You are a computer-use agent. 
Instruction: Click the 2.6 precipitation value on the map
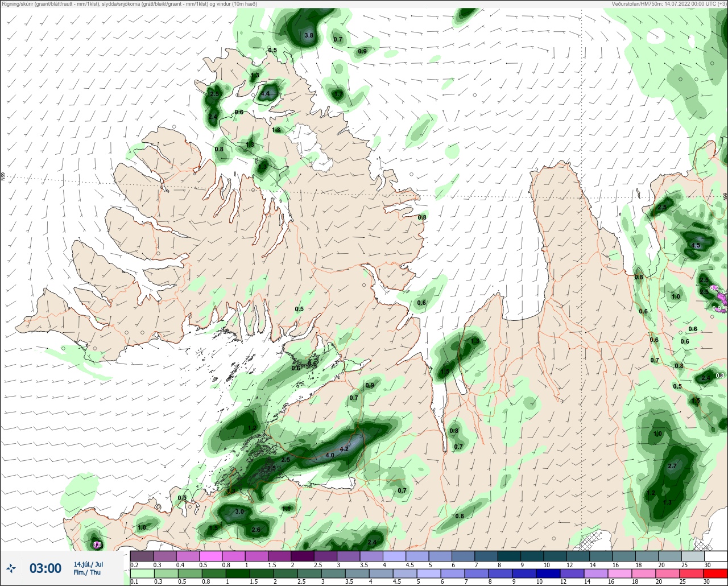(x=256, y=530)
